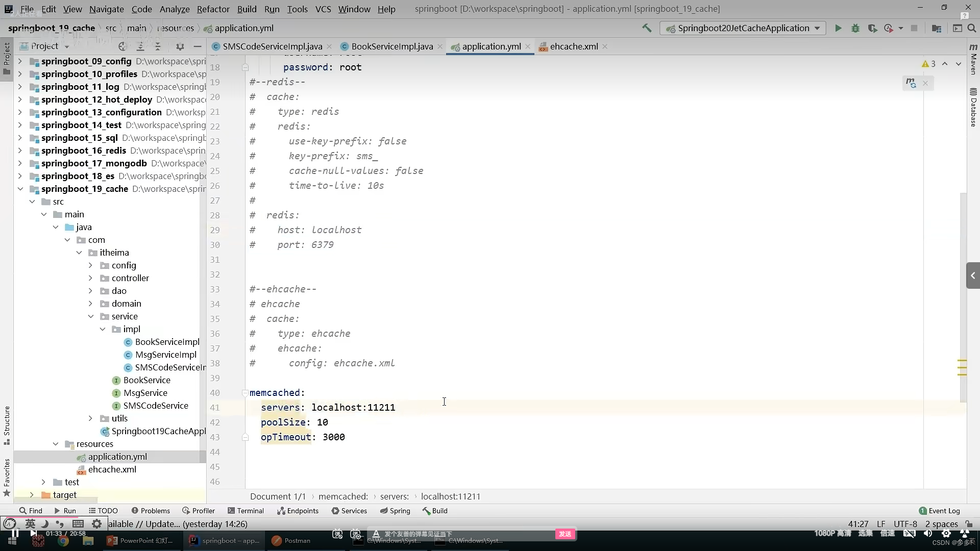Open the Event Log
Image resolution: width=980 pixels, height=551 pixels.
point(939,511)
